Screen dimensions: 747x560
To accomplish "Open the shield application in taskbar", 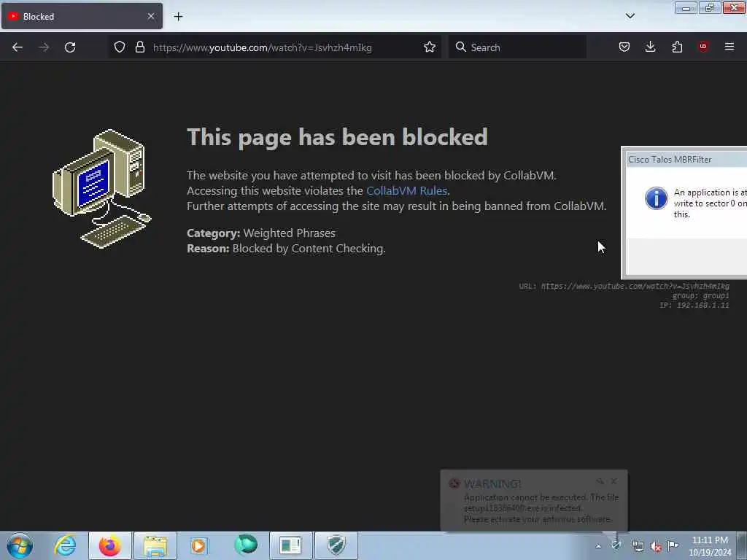I will [x=336, y=545].
